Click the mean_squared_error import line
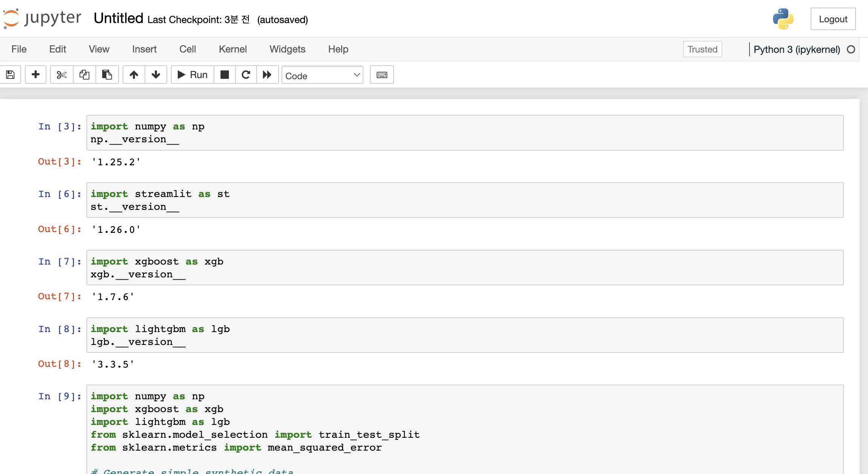The width and height of the screenshot is (868, 474). (236, 448)
